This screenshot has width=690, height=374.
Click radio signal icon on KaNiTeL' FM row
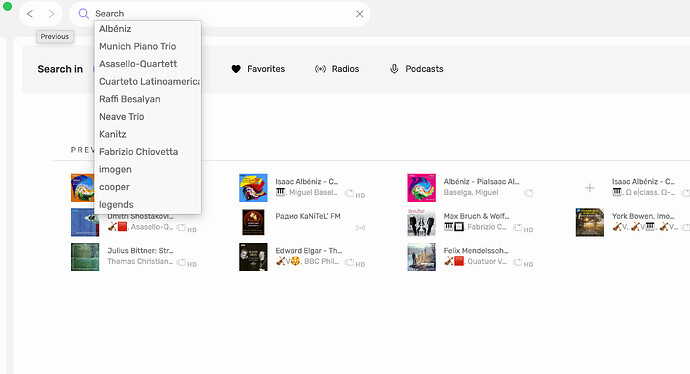pyautogui.click(x=360, y=227)
